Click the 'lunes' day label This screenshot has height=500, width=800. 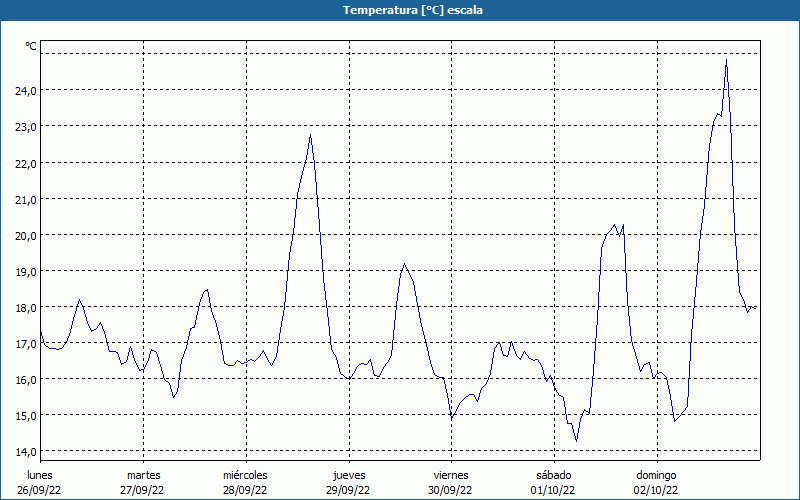(x=40, y=475)
